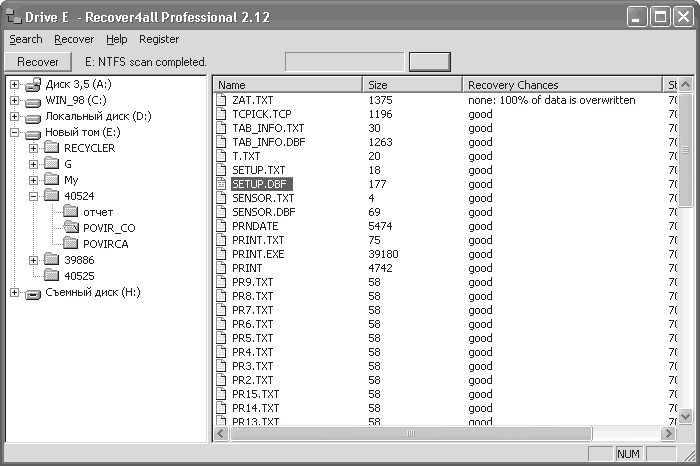This screenshot has width=700, height=466.
Task: Expand the 39886 folder node
Action: (33, 260)
